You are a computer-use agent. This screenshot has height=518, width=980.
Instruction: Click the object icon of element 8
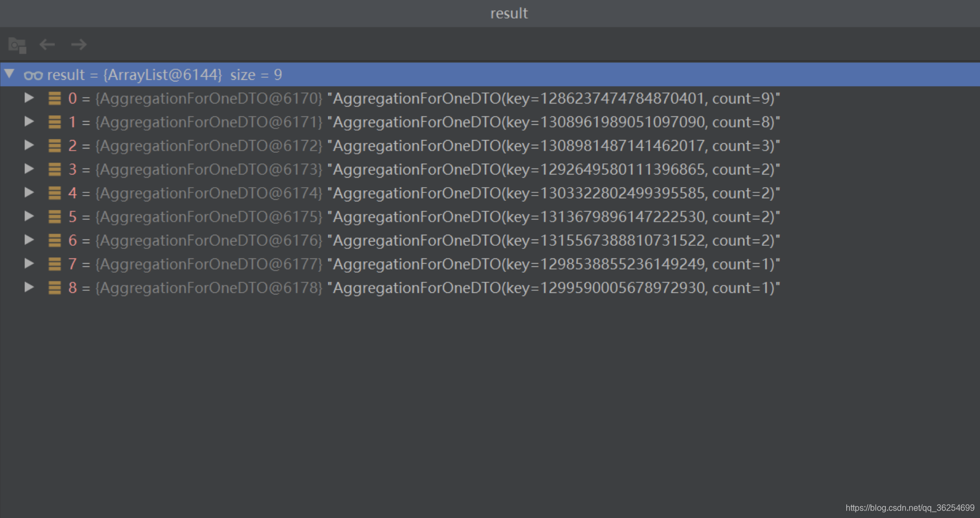click(54, 288)
